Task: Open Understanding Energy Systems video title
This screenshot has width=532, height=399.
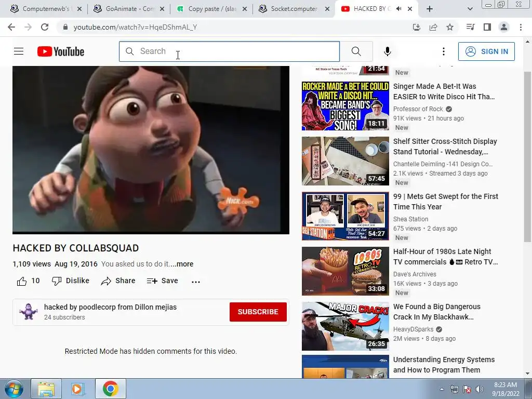Action: [444, 365]
